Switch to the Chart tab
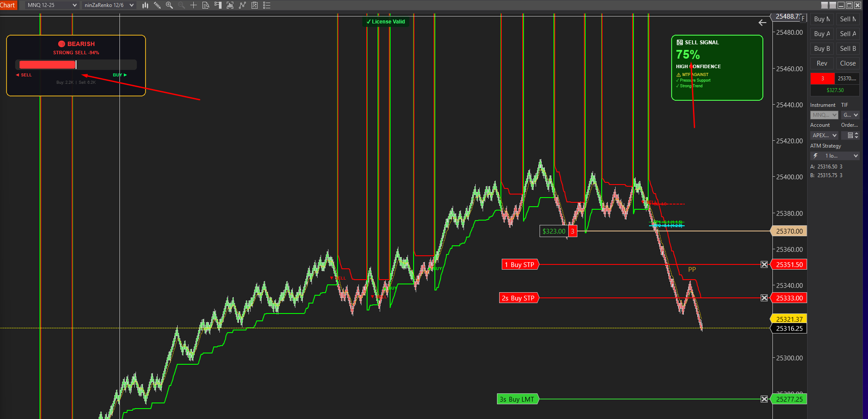This screenshot has height=419, width=868. 8,5
